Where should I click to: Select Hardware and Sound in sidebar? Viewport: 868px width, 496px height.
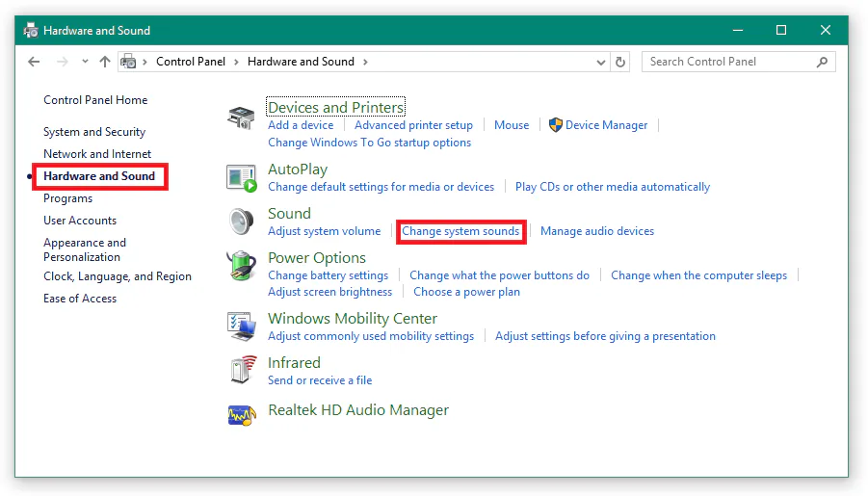[99, 176]
